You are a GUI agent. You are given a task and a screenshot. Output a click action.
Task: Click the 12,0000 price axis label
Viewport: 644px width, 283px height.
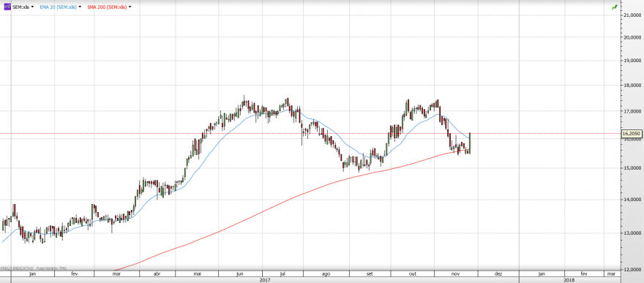(x=632, y=270)
